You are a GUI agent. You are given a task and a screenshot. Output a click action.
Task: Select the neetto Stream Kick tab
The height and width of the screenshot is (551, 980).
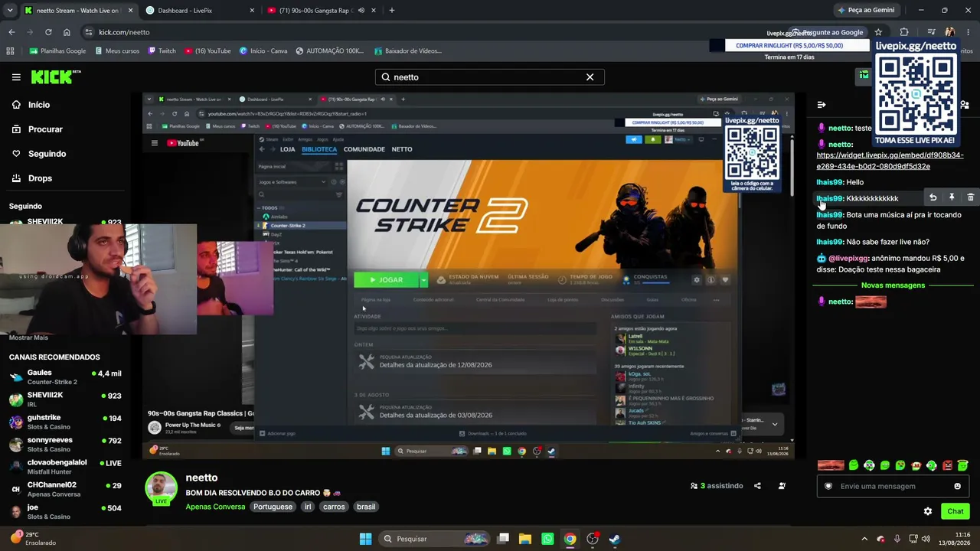tap(78, 11)
